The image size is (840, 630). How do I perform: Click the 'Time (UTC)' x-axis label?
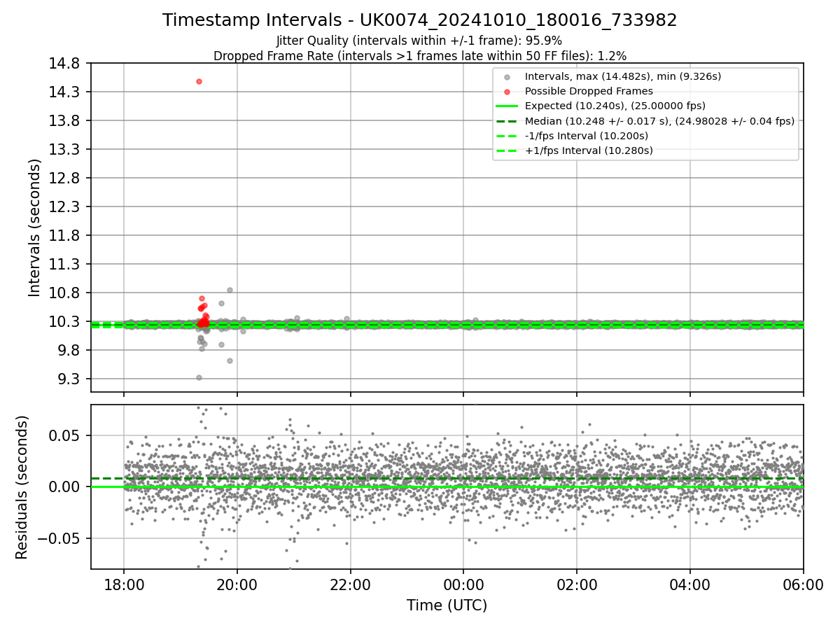(x=447, y=605)
